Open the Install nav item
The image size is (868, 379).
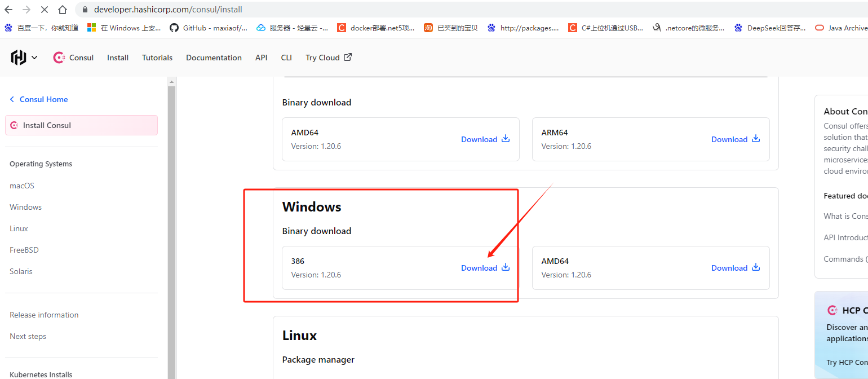pos(118,58)
